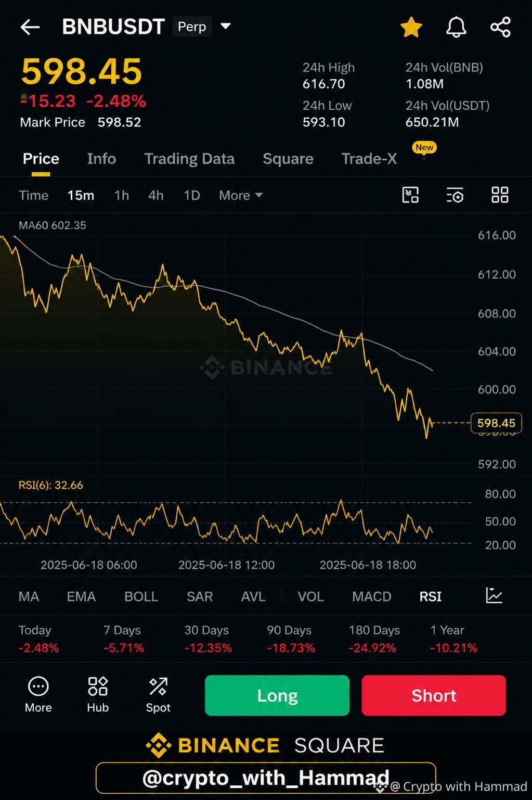Select the 4h interval

155,196
